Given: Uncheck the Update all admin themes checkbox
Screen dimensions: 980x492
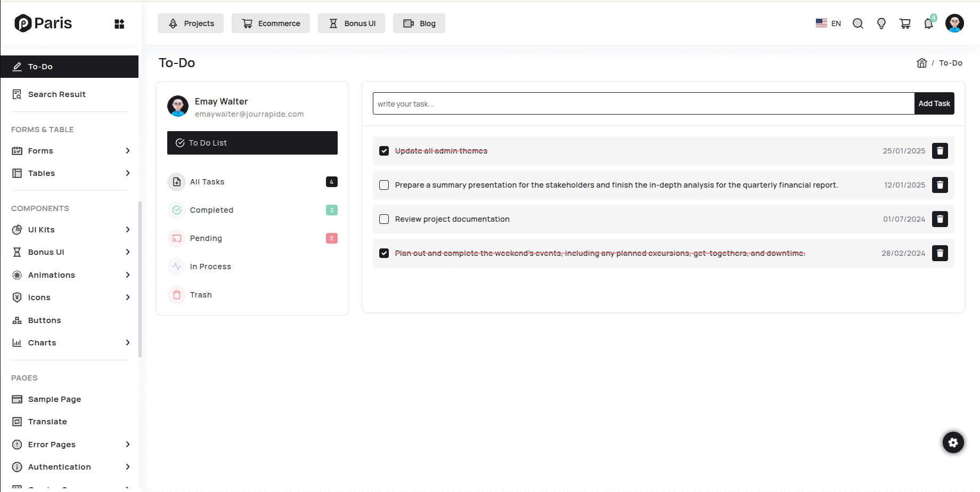Looking at the screenshot, I should (384, 151).
